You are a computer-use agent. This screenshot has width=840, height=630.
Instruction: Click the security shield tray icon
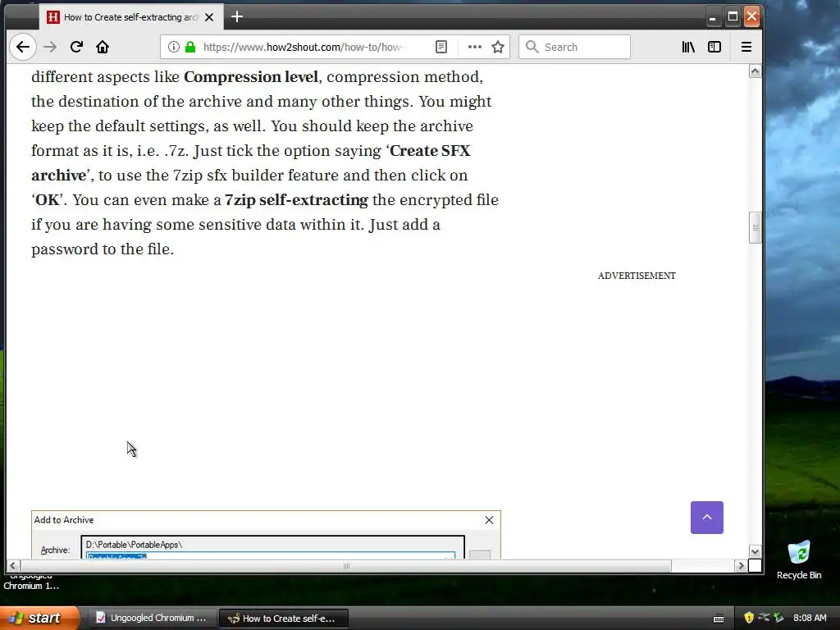pos(749,618)
